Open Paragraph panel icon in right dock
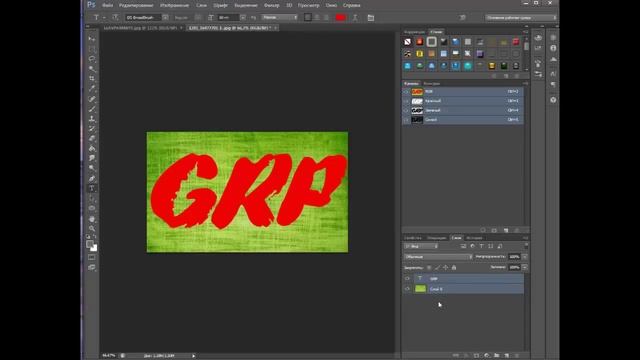The image size is (640, 360). click(553, 85)
